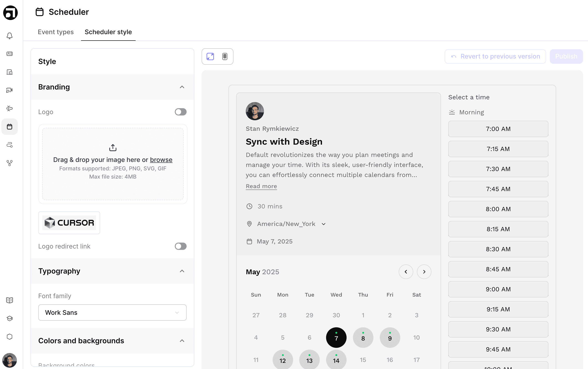The image size is (588, 369).
Task: Open notifications bell in sidebar
Action: tap(10, 36)
